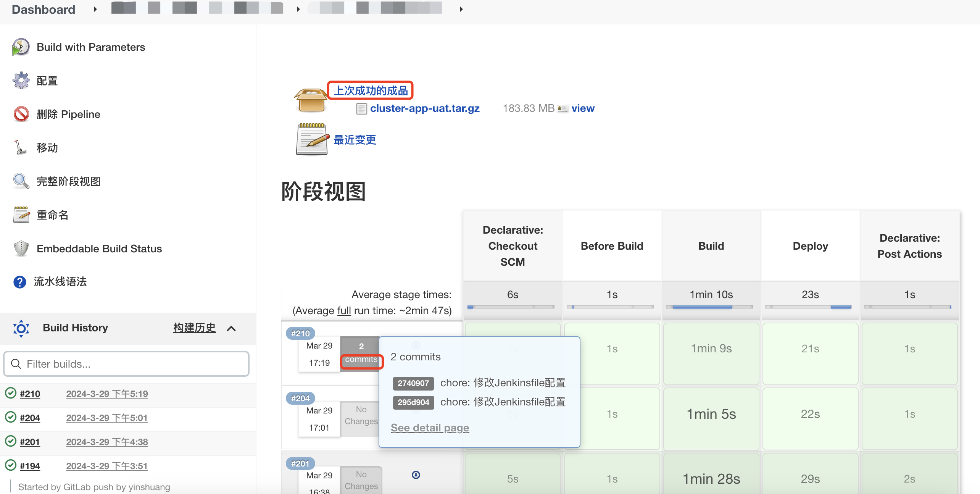Click the success status icon of build #204
980x494 pixels.
point(11,417)
